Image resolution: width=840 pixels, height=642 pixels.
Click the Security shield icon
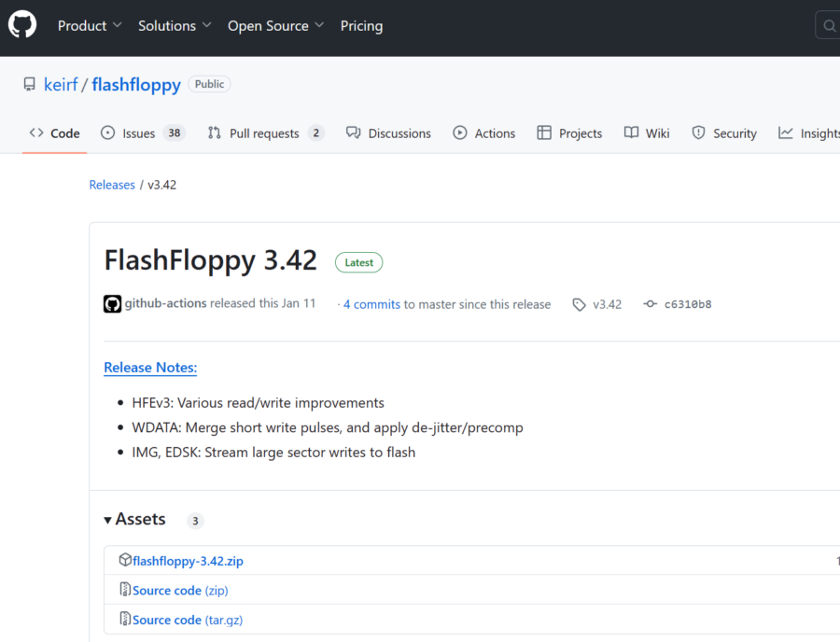[698, 133]
